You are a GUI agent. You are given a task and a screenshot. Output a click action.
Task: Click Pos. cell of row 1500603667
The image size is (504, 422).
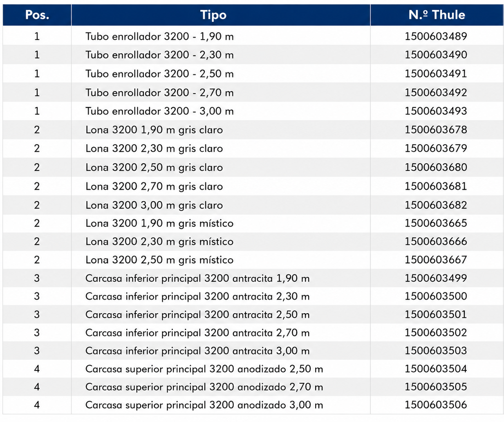pyautogui.click(x=37, y=260)
